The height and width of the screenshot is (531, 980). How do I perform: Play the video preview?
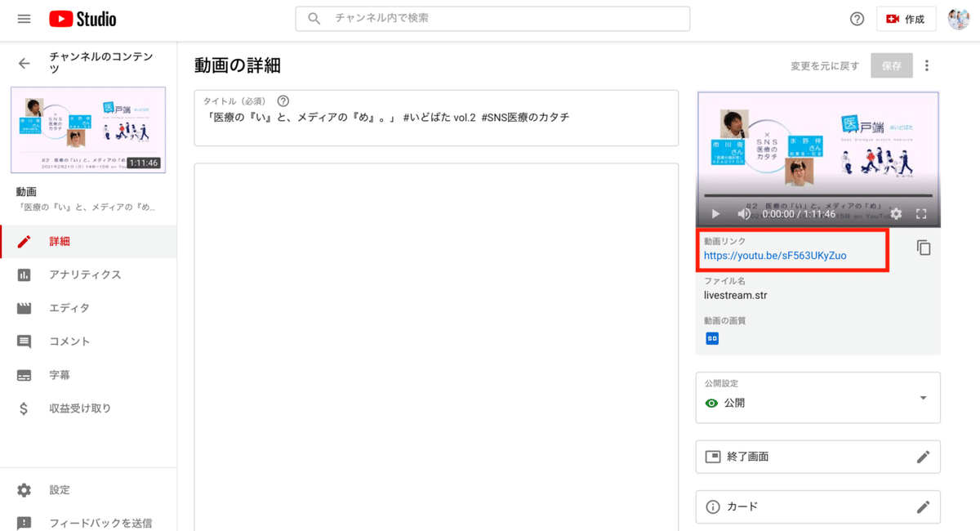tap(715, 214)
